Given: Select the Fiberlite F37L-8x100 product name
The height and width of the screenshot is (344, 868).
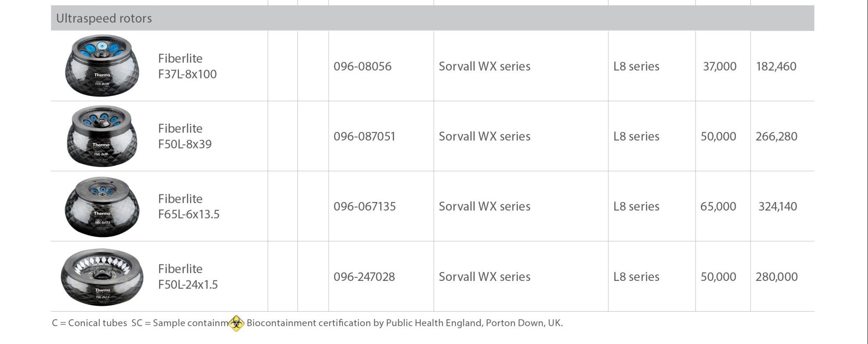Looking at the screenshot, I should [x=187, y=66].
